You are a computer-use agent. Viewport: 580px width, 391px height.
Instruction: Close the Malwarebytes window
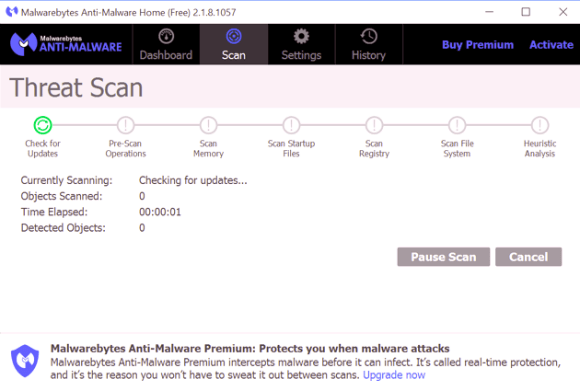pos(563,12)
